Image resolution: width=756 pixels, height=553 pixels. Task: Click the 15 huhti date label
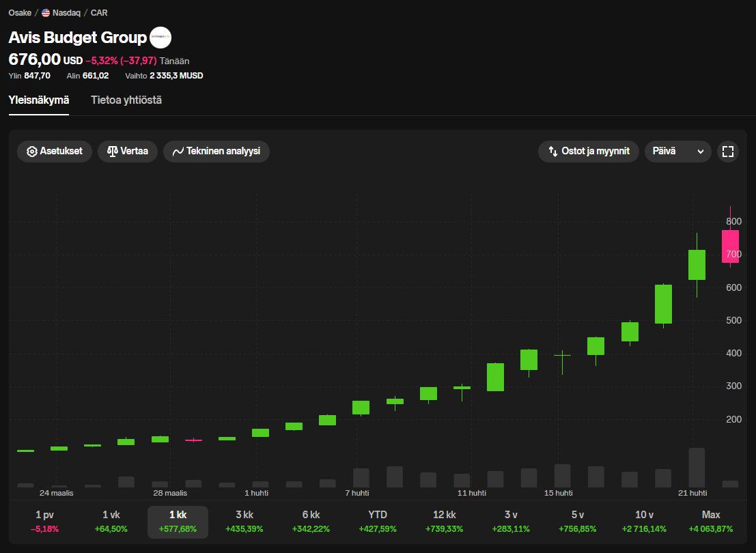(559, 493)
